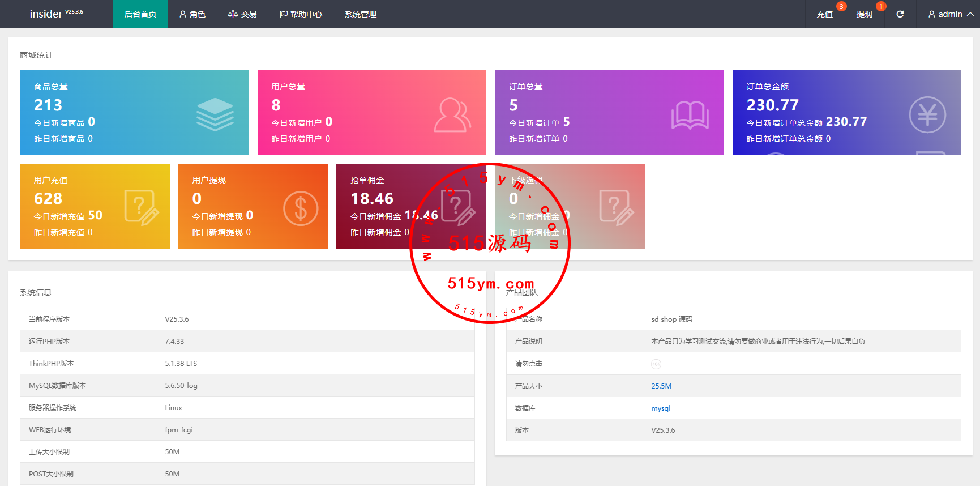This screenshot has height=486, width=980.
Task: Click the 25.5M product size link
Action: coord(661,386)
